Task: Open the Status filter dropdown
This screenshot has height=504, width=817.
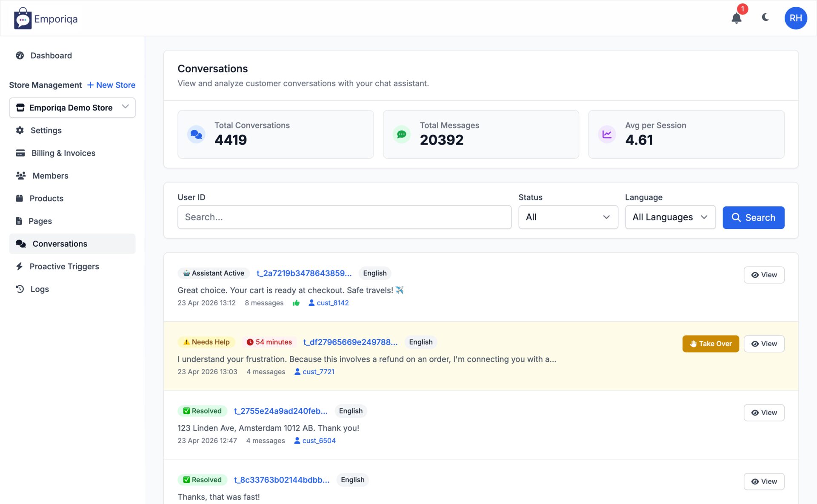Action: 568,217
